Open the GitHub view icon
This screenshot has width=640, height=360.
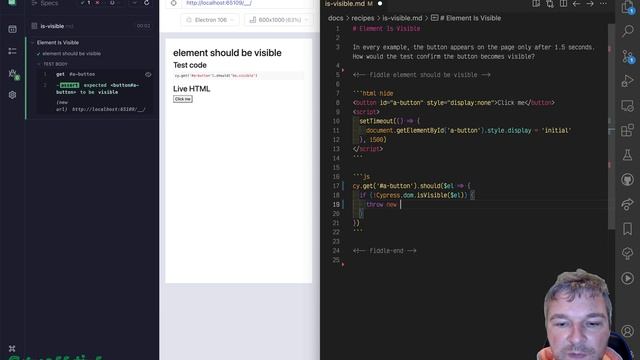click(x=627, y=180)
